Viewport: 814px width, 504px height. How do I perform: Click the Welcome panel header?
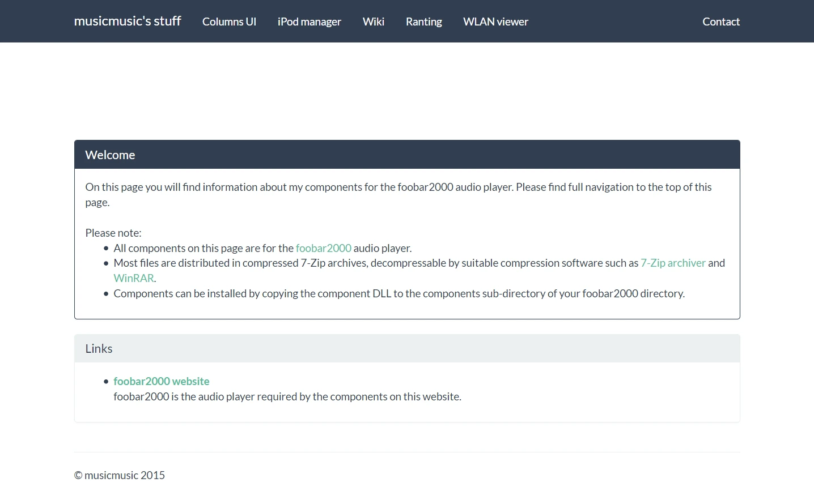(x=110, y=154)
